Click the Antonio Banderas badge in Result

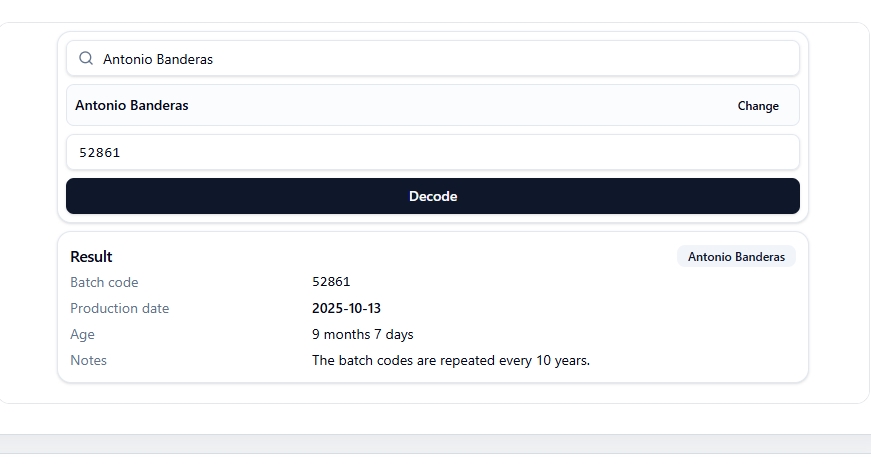[x=736, y=257]
